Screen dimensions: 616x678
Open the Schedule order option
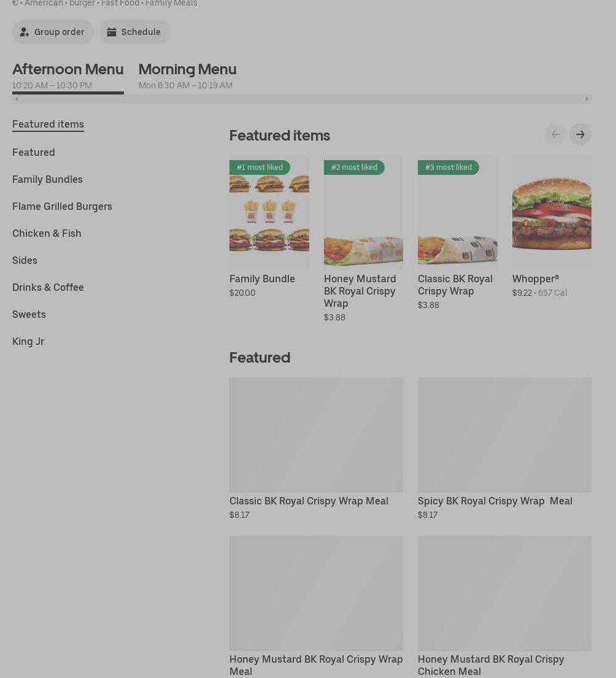point(134,32)
